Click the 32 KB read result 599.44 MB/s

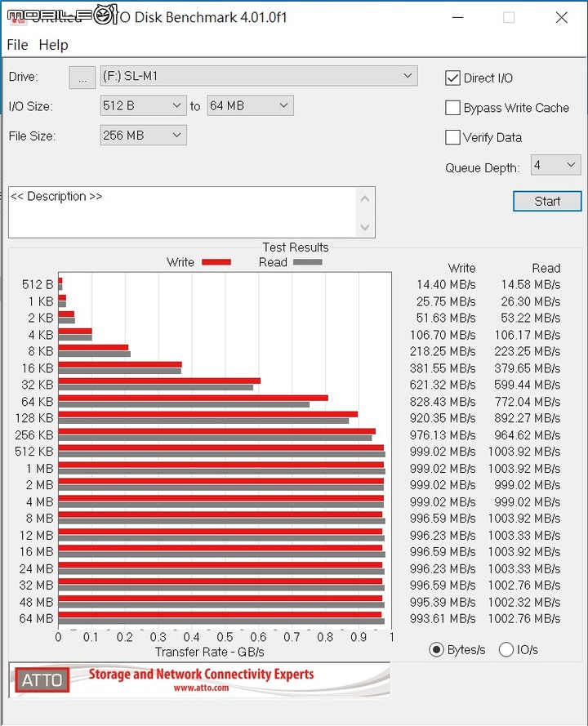point(528,385)
